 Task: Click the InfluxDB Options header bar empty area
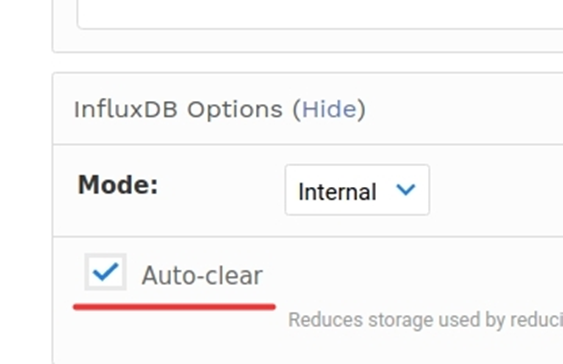pos(463,109)
